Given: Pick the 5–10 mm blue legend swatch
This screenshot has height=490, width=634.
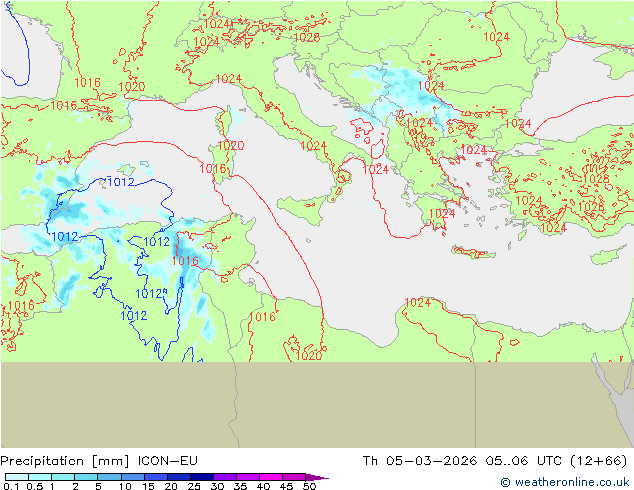Looking at the screenshot, I should 110,477.
